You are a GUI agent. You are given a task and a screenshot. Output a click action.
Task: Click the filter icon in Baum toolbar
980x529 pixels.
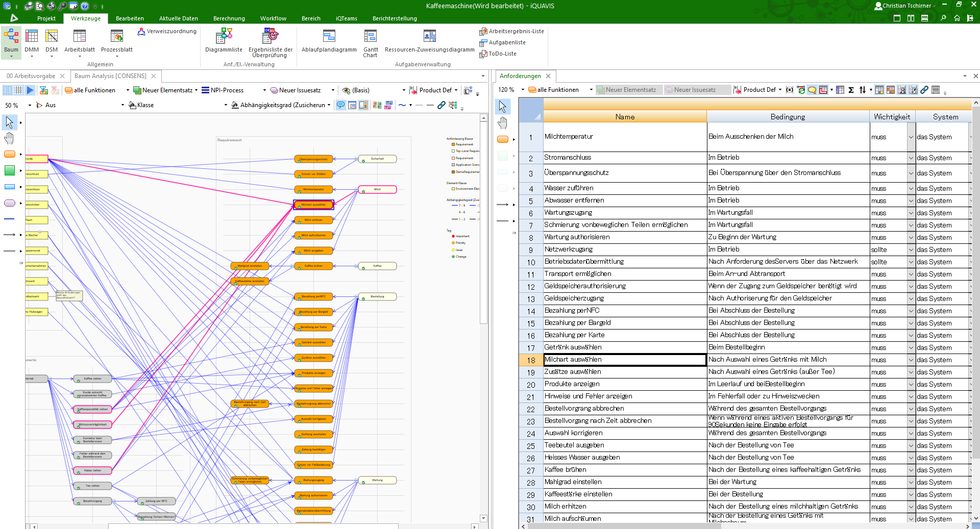click(43, 90)
